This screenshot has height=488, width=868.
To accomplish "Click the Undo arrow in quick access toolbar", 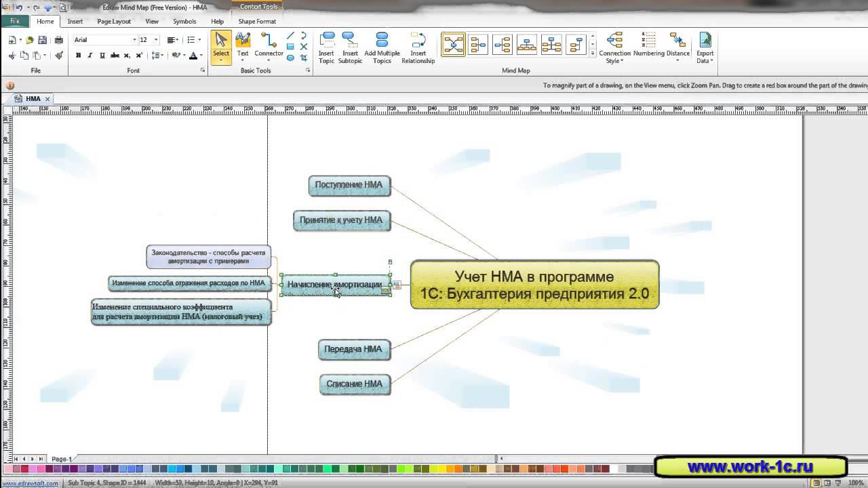I will 20,7.
